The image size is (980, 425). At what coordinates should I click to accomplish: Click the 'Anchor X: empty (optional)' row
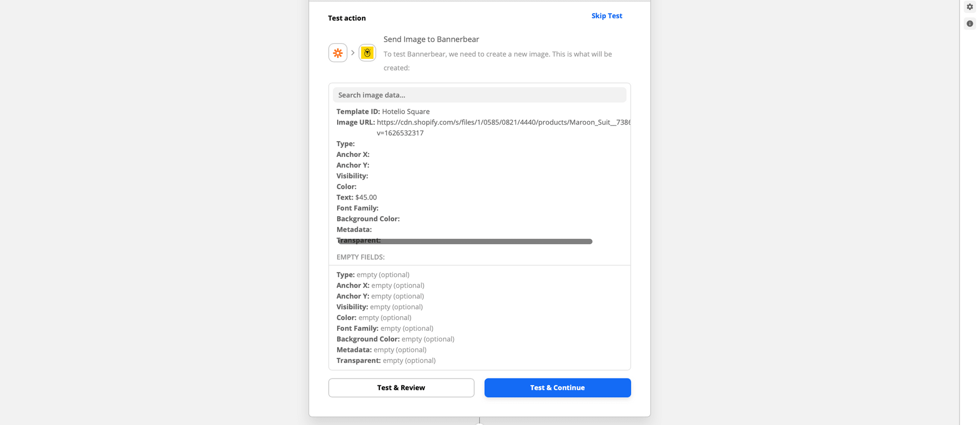click(380, 286)
